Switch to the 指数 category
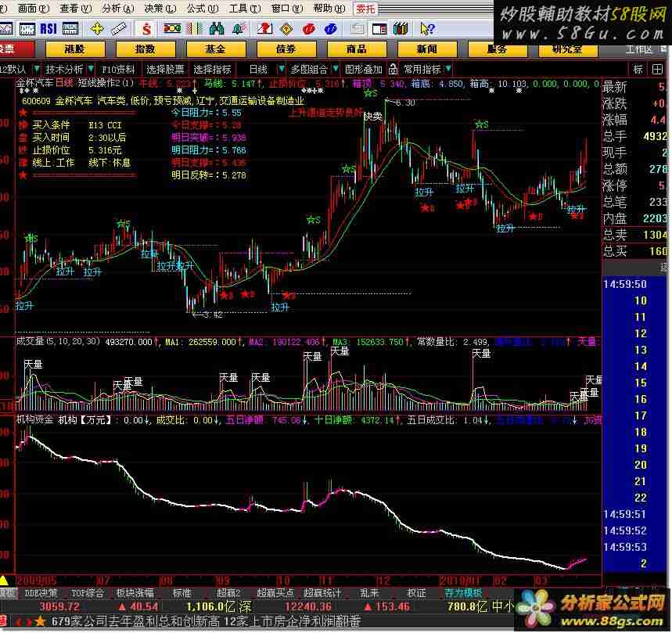Image resolution: width=672 pixels, height=633 pixels. coord(145,49)
